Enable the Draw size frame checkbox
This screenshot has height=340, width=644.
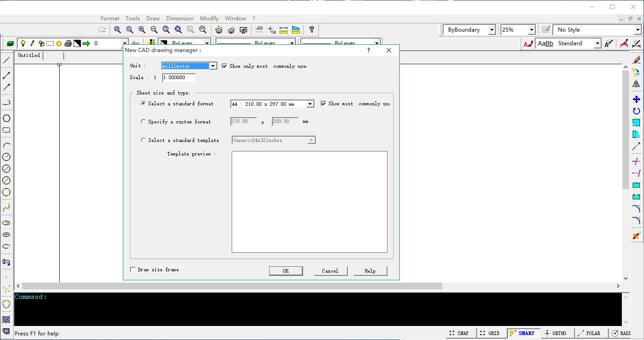[133, 270]
